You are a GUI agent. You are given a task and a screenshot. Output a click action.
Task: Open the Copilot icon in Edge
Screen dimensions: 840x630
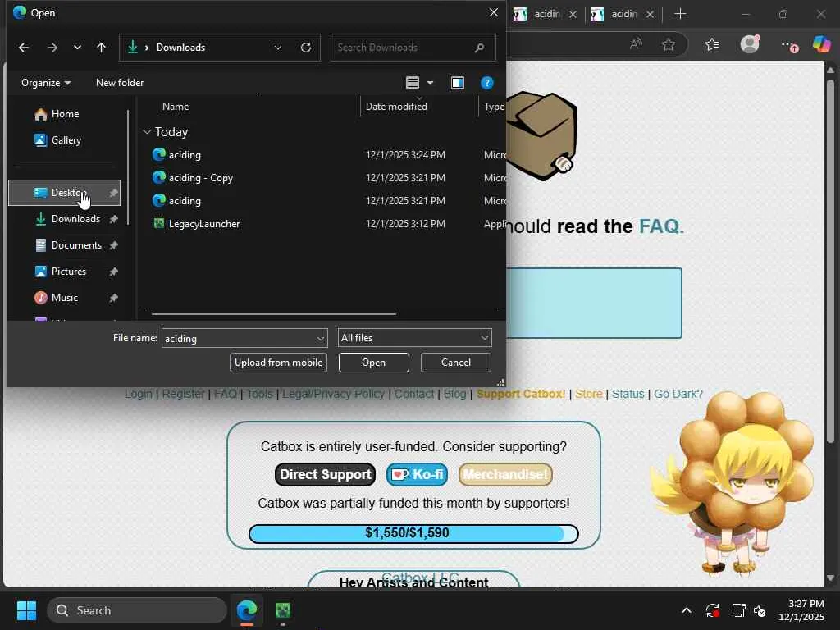click(x=821, y=44)
